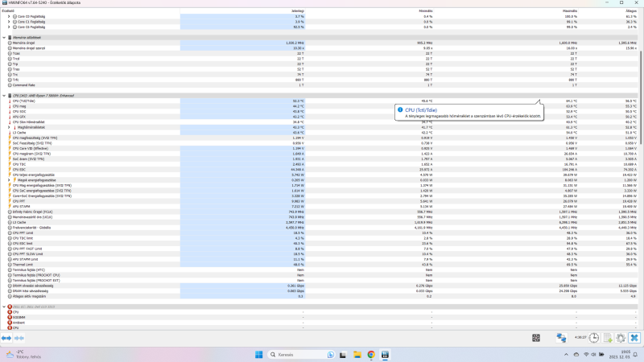Select the CPU PPT FAST Limit row
This screenshot has width=644, height=362.
tap(320, 249)
